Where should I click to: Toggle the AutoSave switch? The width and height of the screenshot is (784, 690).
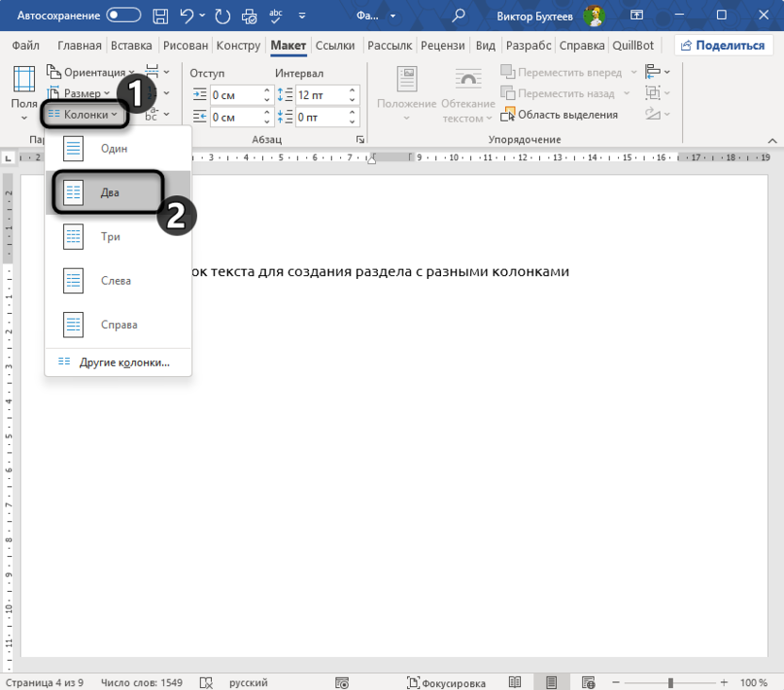[123, 16]
